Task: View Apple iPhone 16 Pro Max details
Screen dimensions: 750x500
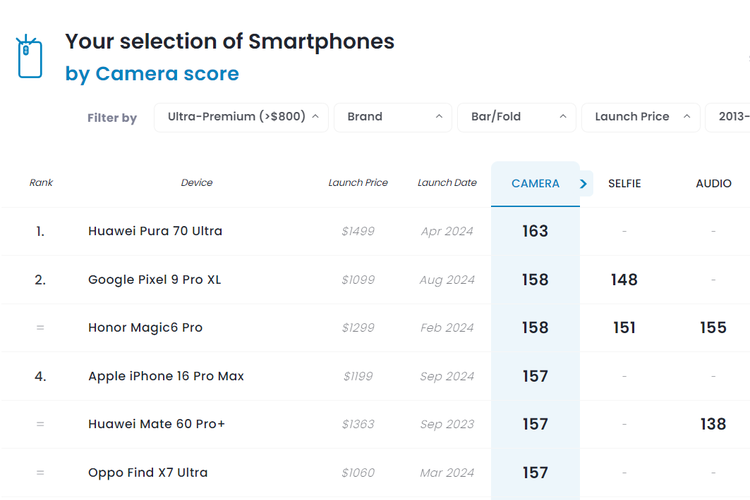Action: coord(166,376)
